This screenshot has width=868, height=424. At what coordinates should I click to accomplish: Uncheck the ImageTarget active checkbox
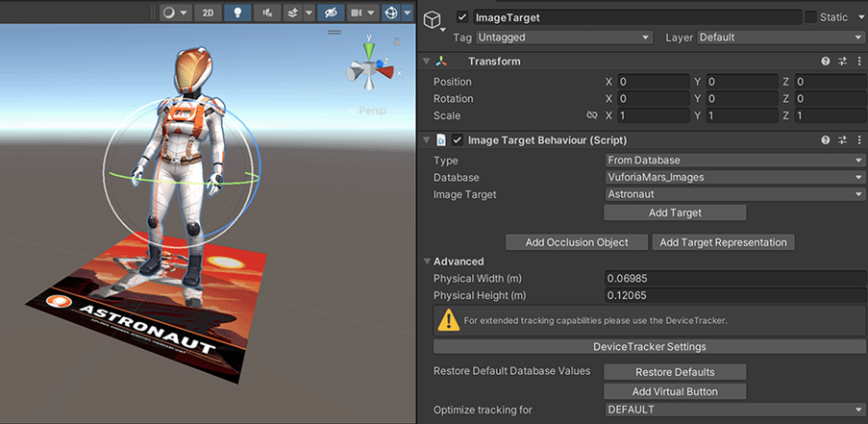(462, 17)
